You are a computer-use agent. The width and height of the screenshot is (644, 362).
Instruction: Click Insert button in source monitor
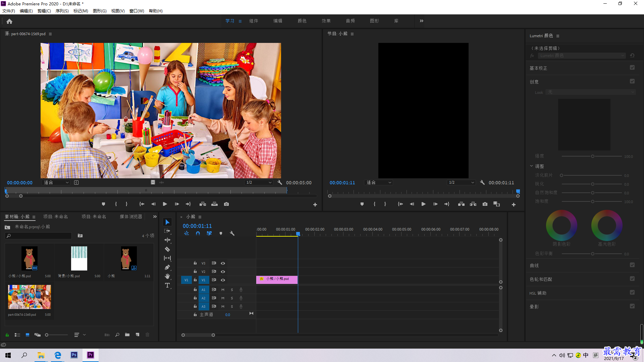203,204
